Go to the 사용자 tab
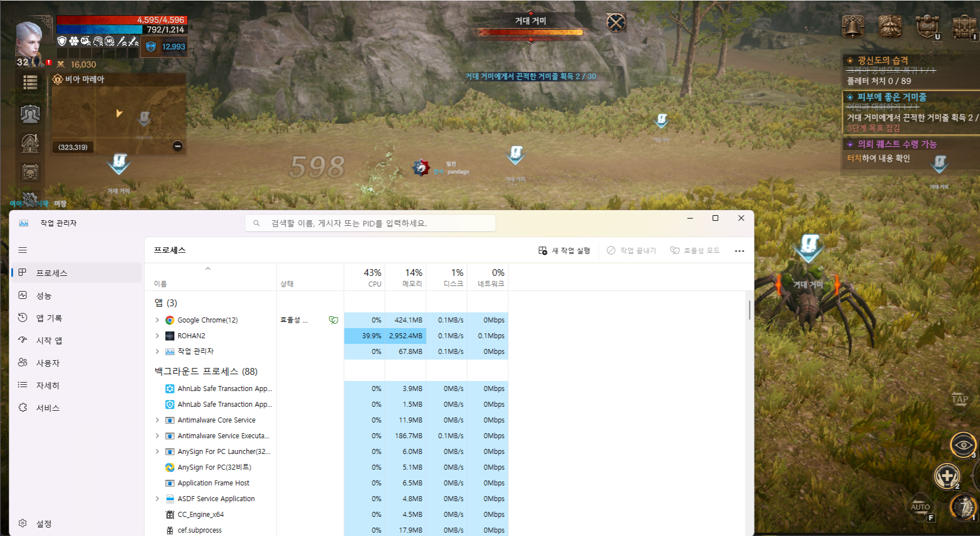The image size is (980, 536). [77, 362]
